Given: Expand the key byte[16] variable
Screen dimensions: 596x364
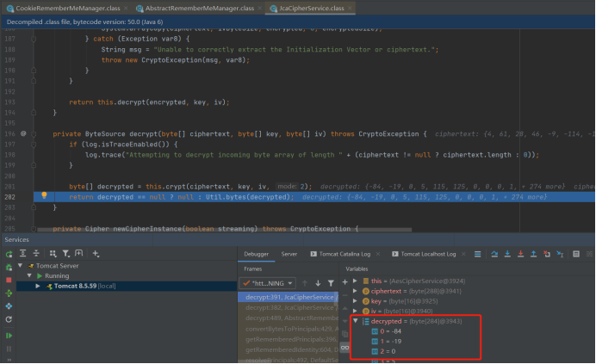Looking at the screenshot, I should point(355,301).
